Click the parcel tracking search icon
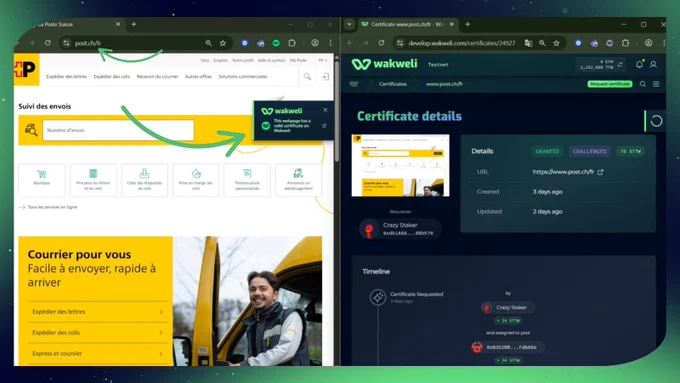The image size is (680, 383). (31, 130)
